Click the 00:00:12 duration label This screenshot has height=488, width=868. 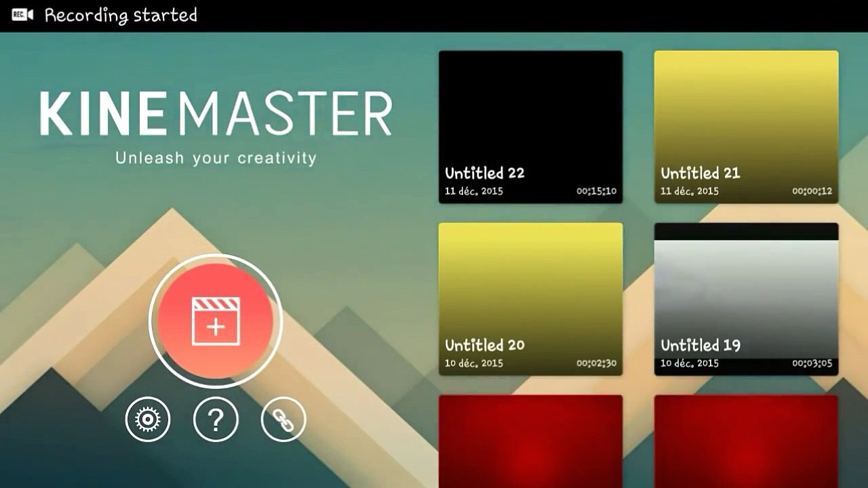point(812,191)
